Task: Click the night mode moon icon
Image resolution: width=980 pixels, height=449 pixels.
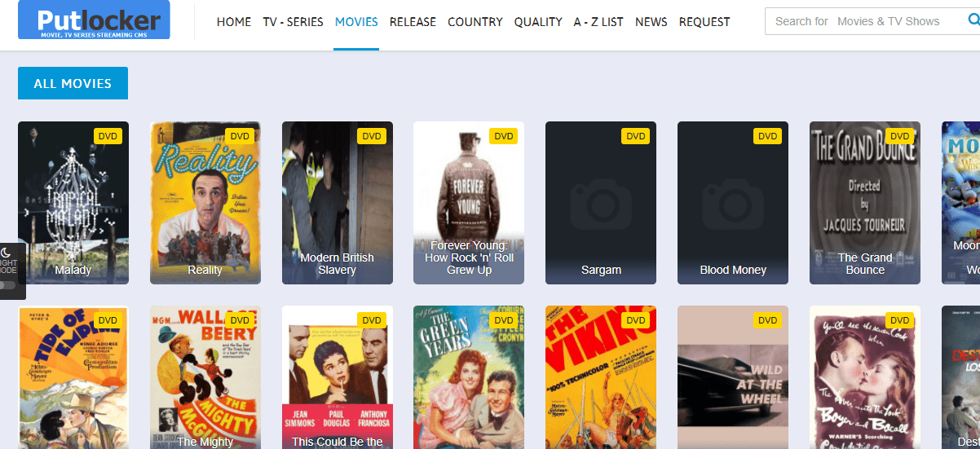Action: [x=6, y=253]
